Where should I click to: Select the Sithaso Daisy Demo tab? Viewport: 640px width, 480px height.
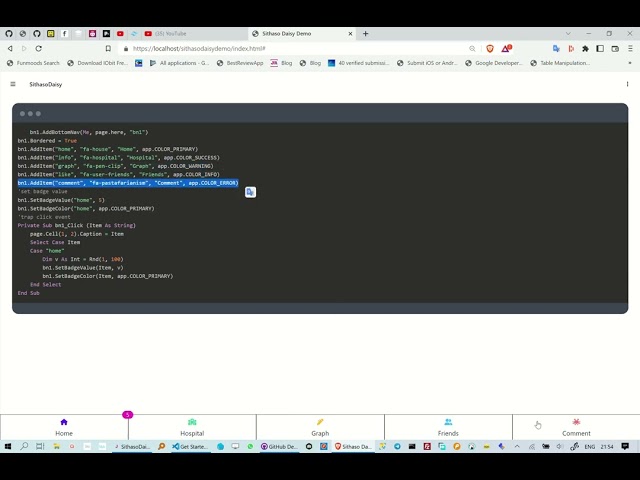click(302, 33)
